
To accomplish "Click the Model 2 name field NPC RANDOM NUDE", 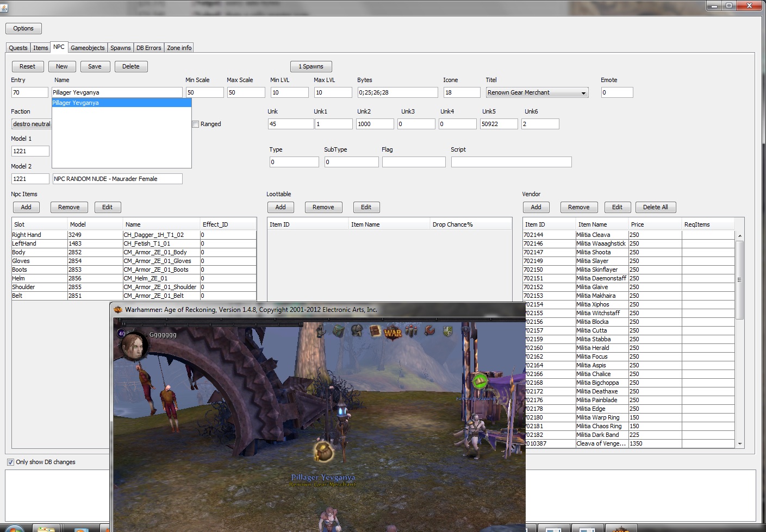I will tap(117, 179).
